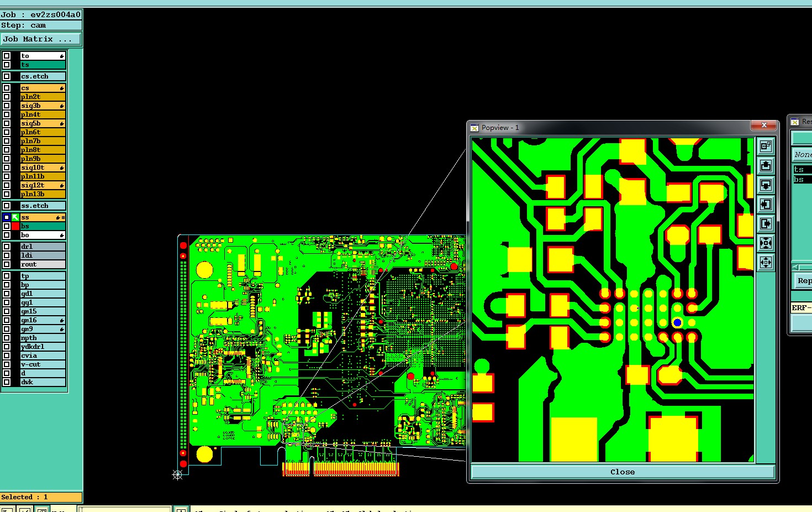Image resolution: width=812 pixels, height=512 pixels.
Task: Pan Popview left with the left-arrow icon
Action: [x=766, y=204]
